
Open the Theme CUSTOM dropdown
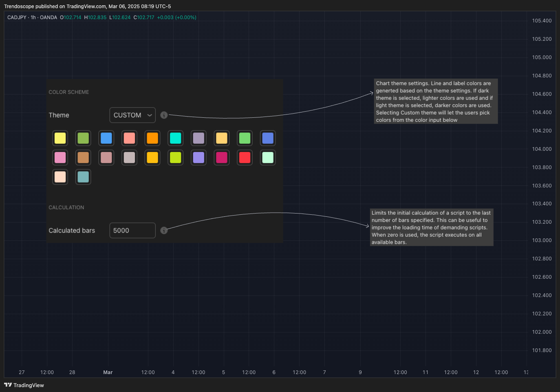[132, 115]
